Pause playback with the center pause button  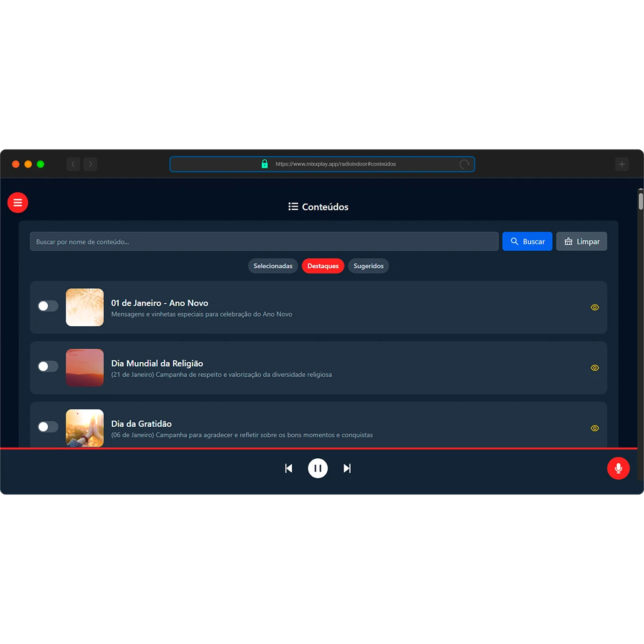(x=318, y=468)
